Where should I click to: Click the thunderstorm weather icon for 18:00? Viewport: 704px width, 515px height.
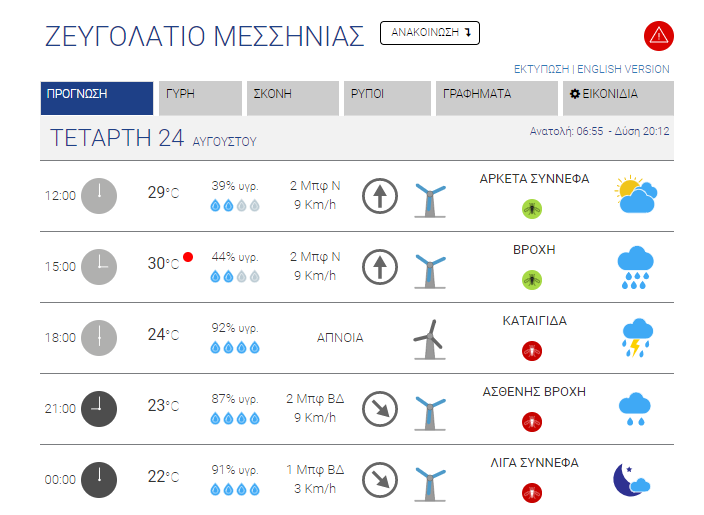point(637,338)
